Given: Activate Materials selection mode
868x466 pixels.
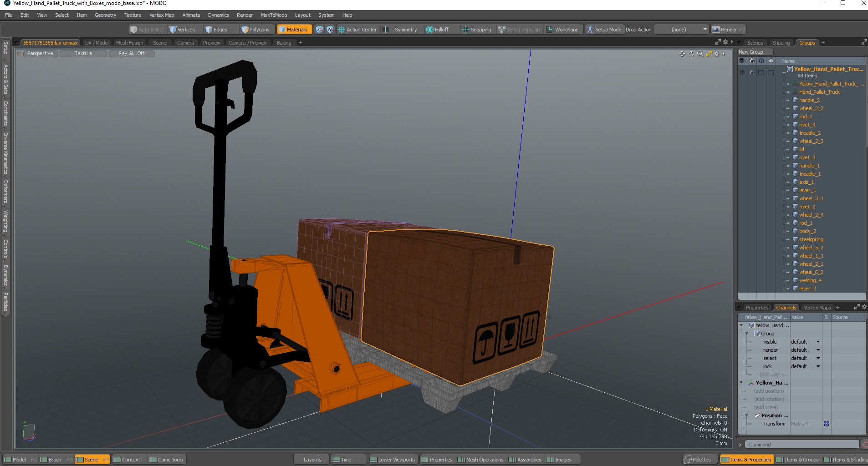Looking at the screenshot, I should (294, 30).
